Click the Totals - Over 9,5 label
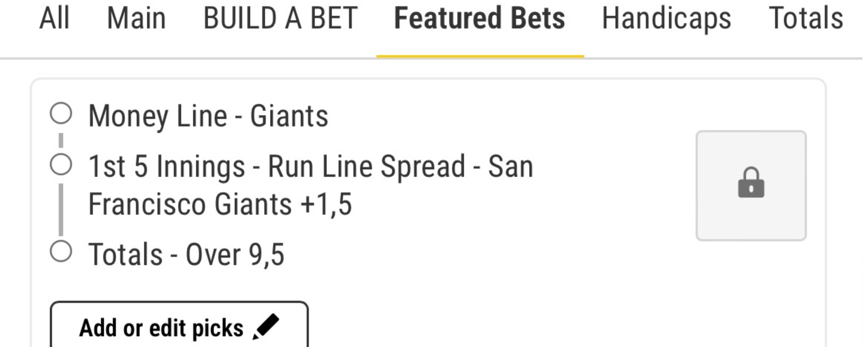The image size is (868, 347). [x=186, y=255]
